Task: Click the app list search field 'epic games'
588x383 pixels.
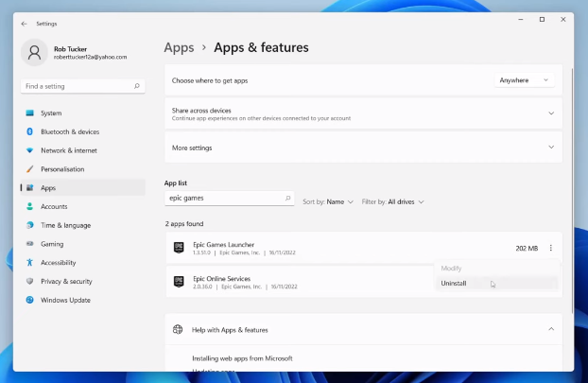Action: coord(229,198)
